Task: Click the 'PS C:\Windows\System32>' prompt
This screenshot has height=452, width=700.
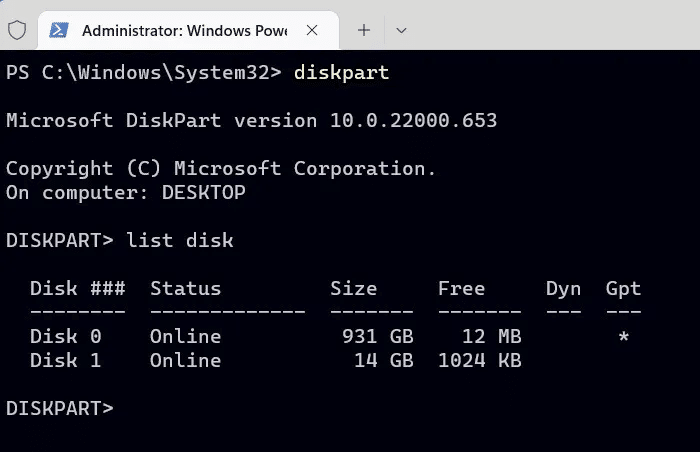Action: click(x=144, y=72)
